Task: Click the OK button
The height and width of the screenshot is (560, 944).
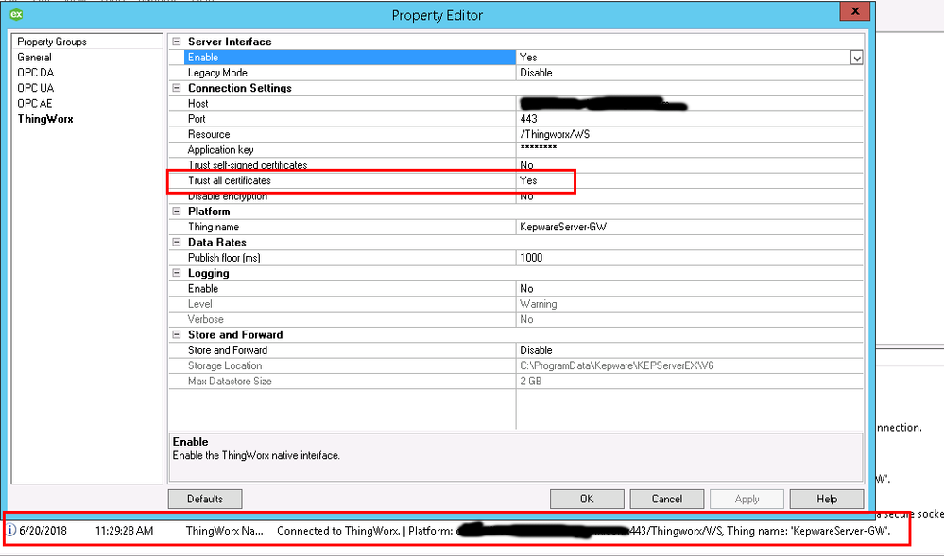Action: (587, 499)
